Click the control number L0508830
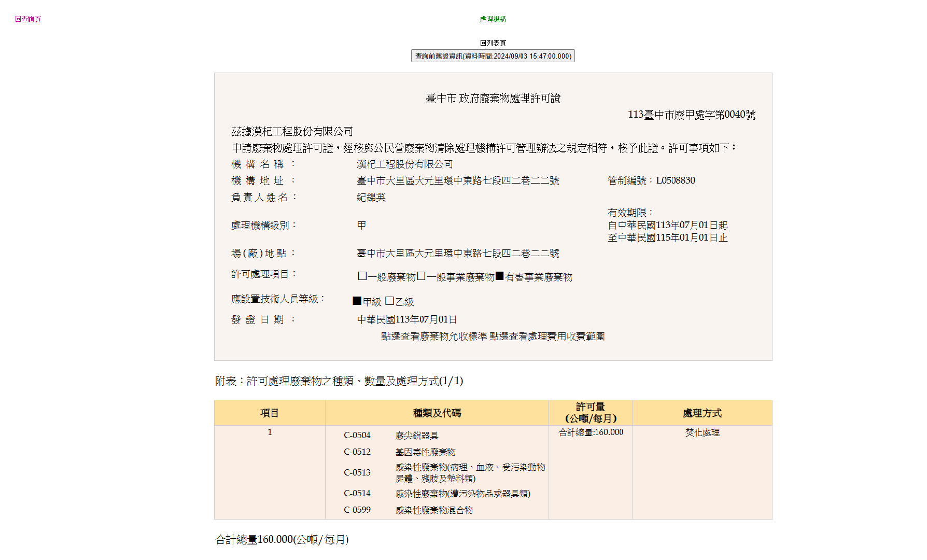927x560 pixels. pyautogui.click(x=675, y=180)
